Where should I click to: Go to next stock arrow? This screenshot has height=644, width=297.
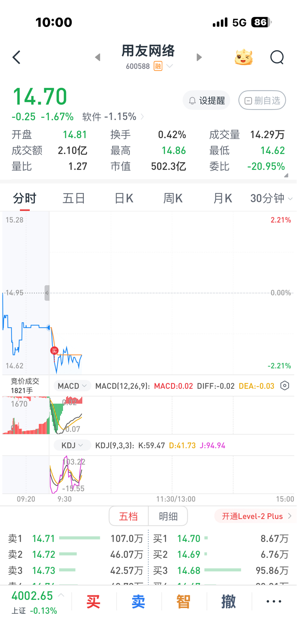199,57
